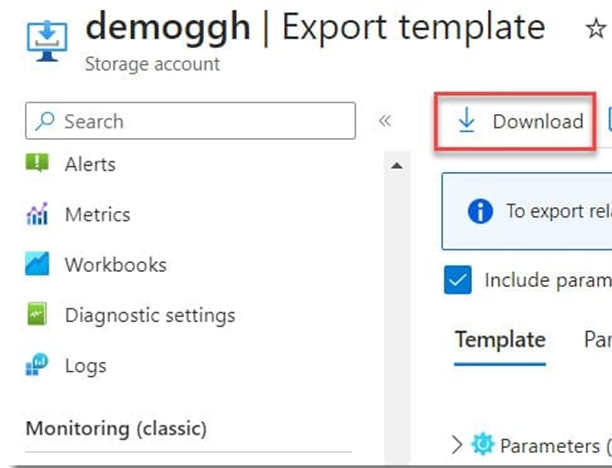
Task: Focus the sidebar Search field
Action: coord(190,121)
